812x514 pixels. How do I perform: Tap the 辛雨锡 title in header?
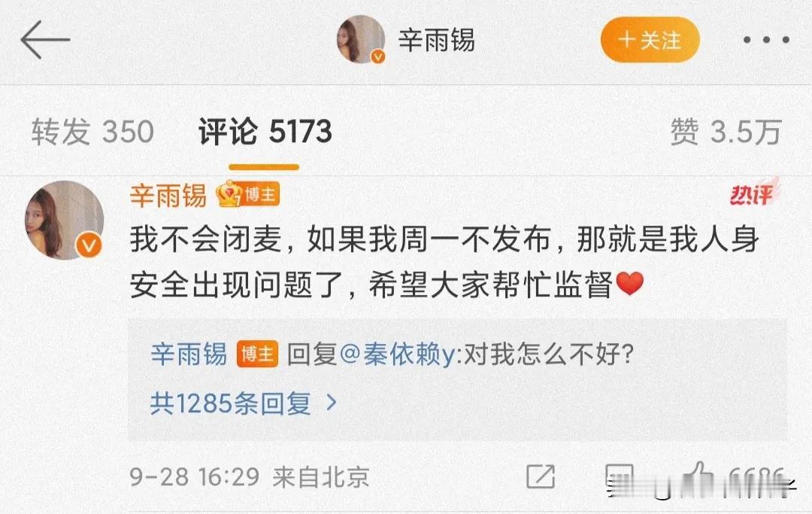436,40
